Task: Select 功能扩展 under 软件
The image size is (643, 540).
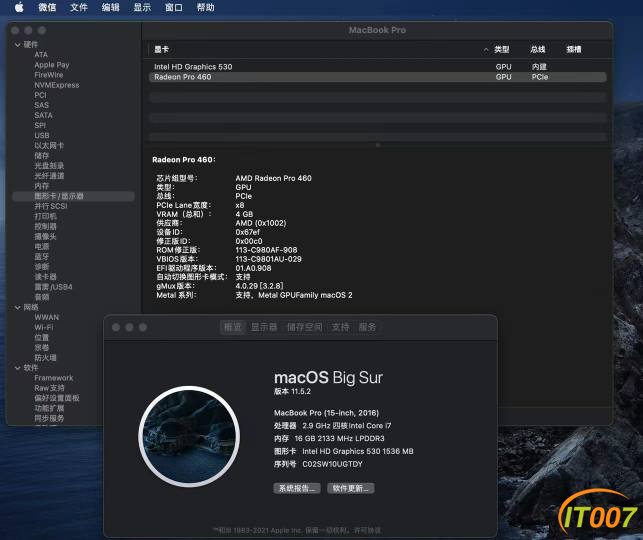Action: [49, 408]
